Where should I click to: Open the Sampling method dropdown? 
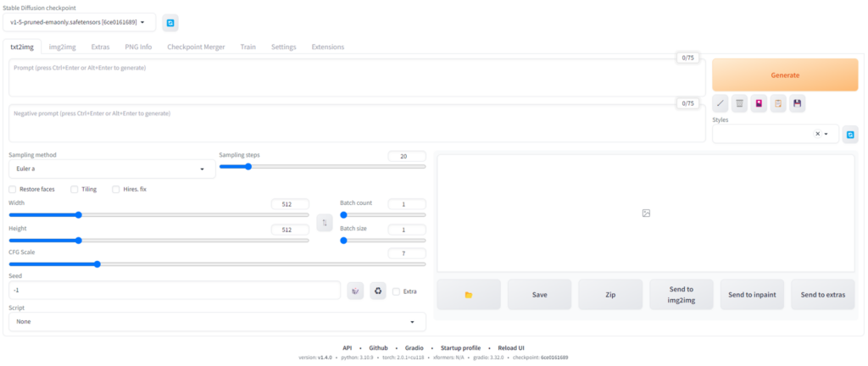(x=110, y=169)
